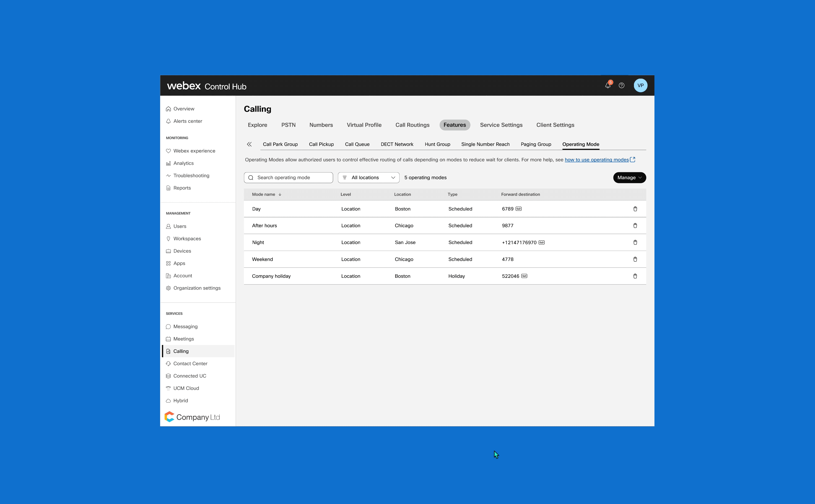815x504 pixels.
Task: Click the Forward destination column header
Action: pyautogui.click(x=520, y=194)
